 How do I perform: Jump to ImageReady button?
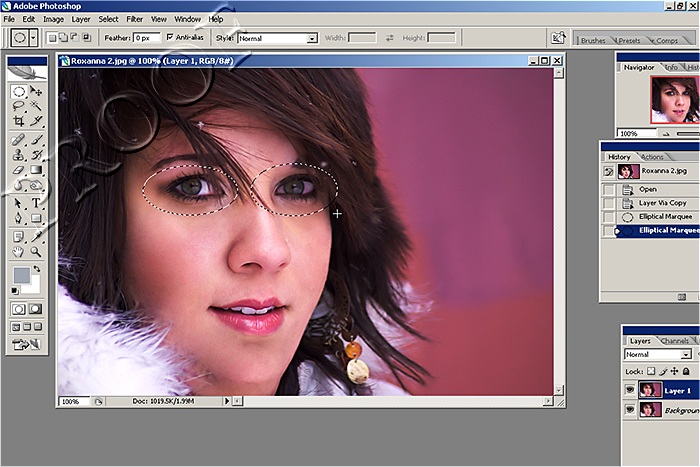click(27, 344)
